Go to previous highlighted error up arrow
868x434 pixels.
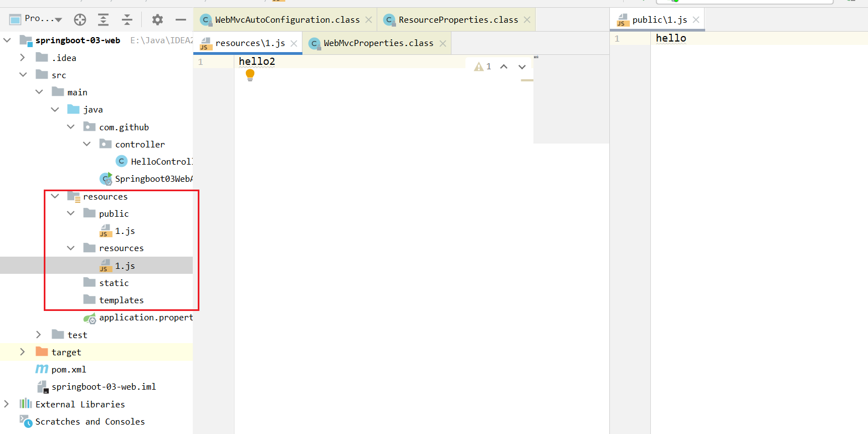click(x=504, y=67)
